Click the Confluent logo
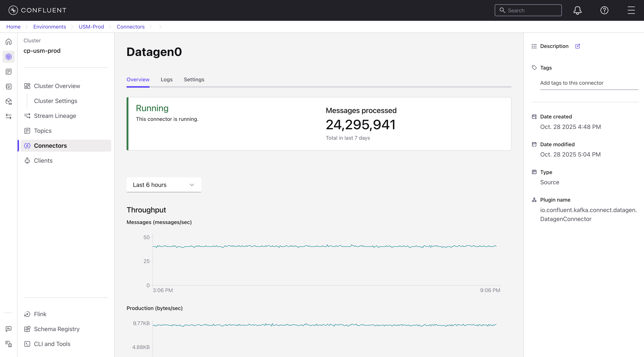The height and width of the screenshot is (357, 644). 38,10
